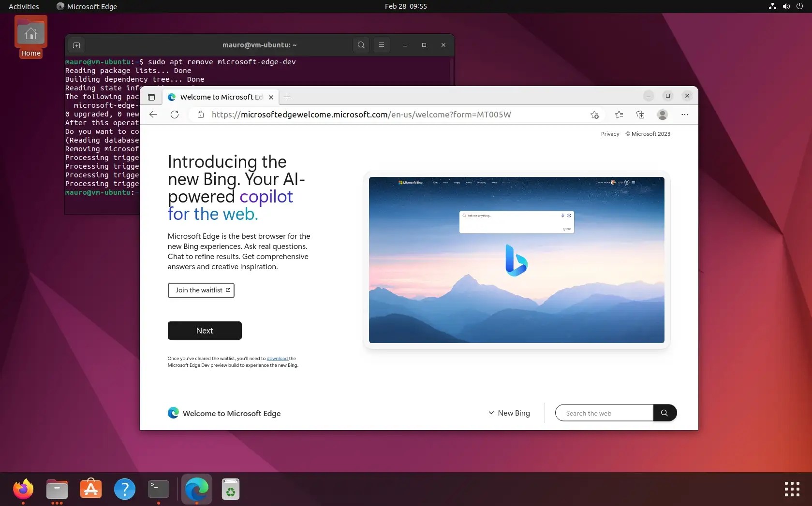The width and height of the screenshot is (812, 506).
Task: Open the Collections panel
Action: 640,115
